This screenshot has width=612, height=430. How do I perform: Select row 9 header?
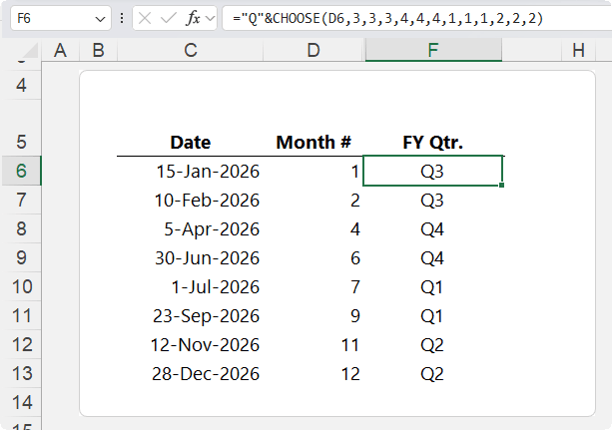21,258
